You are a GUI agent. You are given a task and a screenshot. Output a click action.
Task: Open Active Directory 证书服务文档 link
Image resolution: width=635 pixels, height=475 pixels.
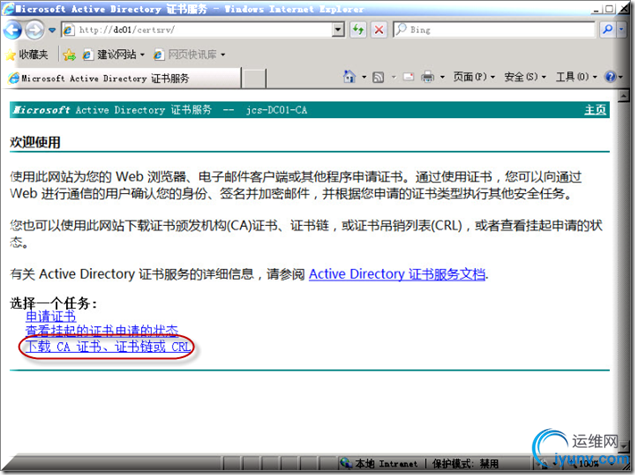pos(397,274)
